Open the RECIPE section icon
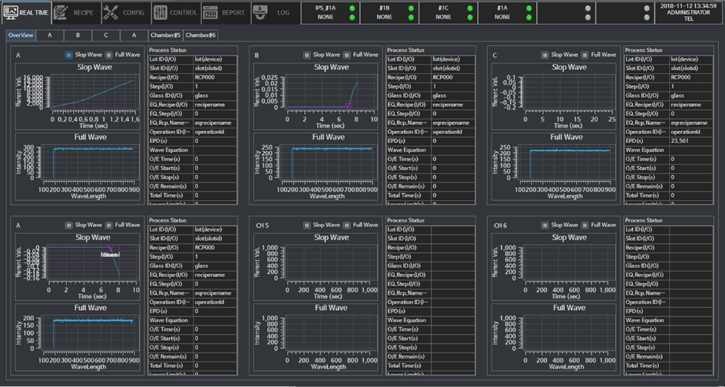This screenshot has width=725, height=387. (61, 12)
